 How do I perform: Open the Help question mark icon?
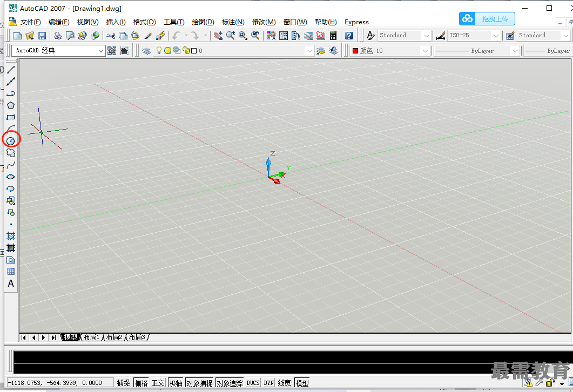pyautogui.click(x=349, y=36)
